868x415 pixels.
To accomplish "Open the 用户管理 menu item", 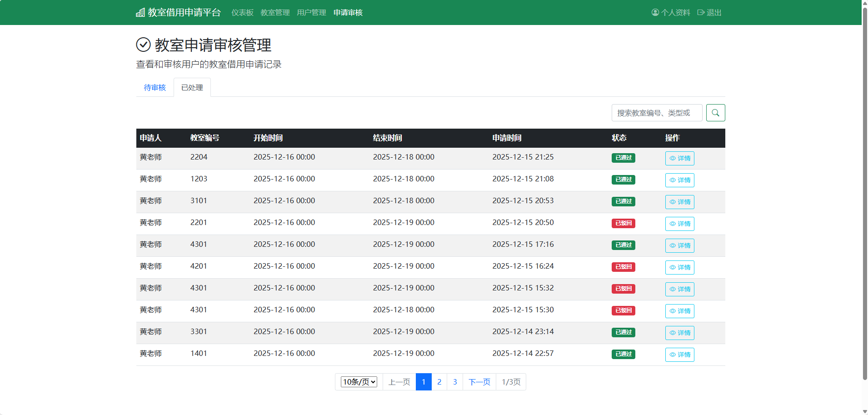I will coord(311,13).
